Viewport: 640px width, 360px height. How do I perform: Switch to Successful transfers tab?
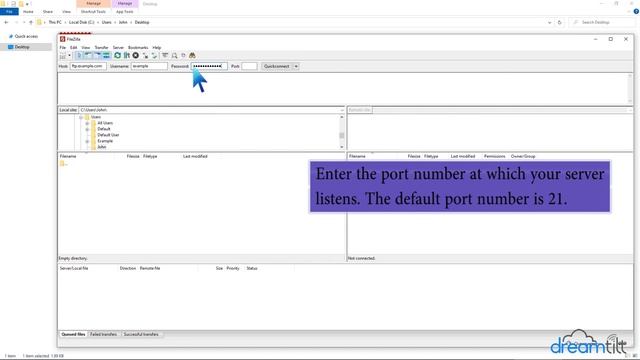point(141,334)
